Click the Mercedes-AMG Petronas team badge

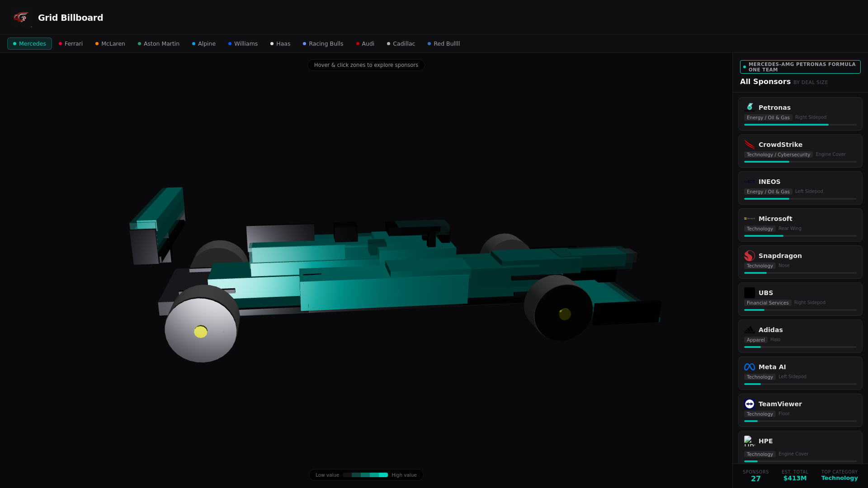click(800, 67)
